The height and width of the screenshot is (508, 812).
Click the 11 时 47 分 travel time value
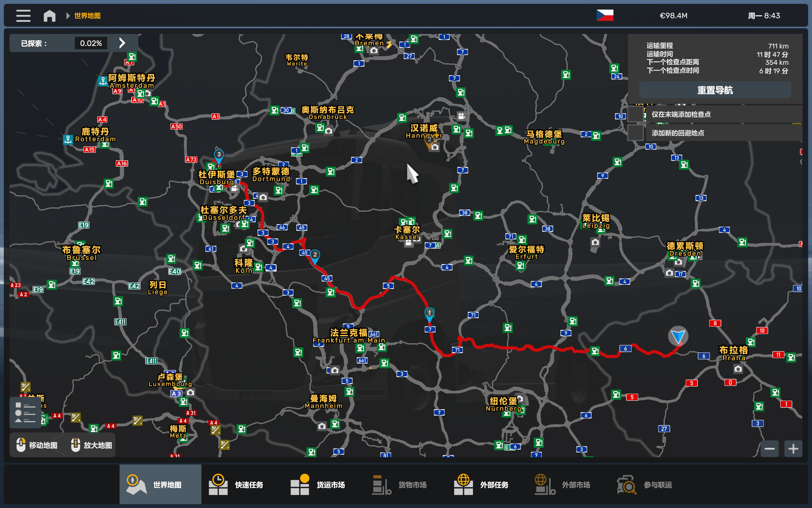772,54
